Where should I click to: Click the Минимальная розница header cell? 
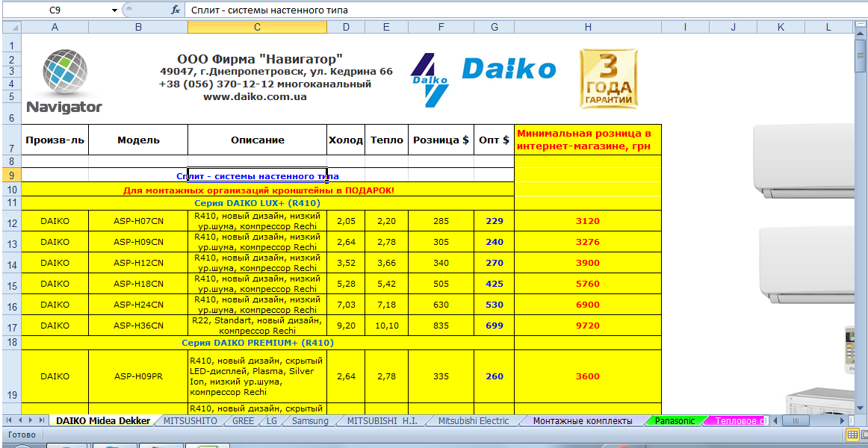[x=588, y=140]
